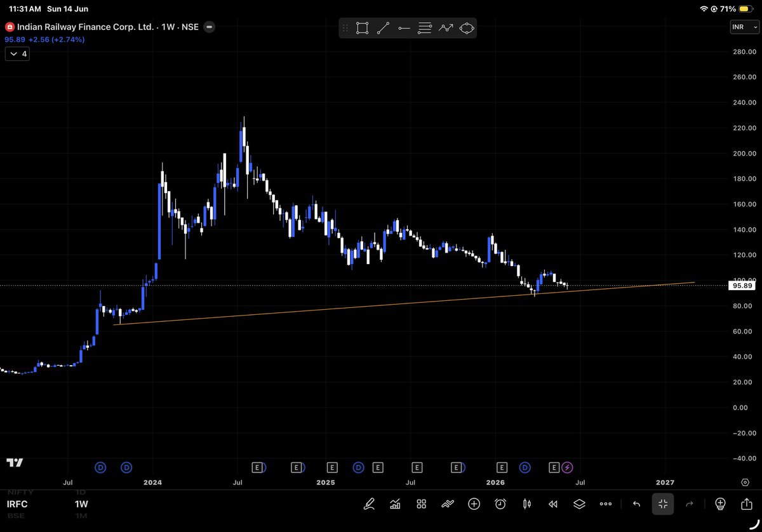Viewport: 762px width, 532px height.
Task: Redo the chart action
Action: point(690,504)
